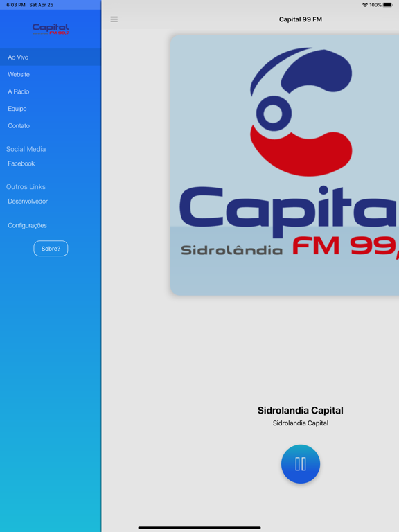This screenshot has width=399, height=532.
Task: Click the Wi-Fi status icon
Action: 365,5
